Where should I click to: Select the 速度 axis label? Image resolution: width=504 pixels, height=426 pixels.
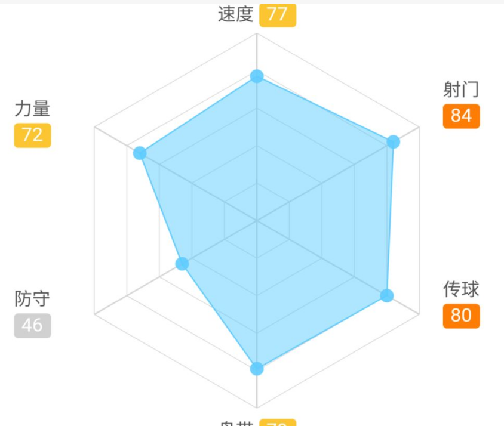click(x=236, y=14)
